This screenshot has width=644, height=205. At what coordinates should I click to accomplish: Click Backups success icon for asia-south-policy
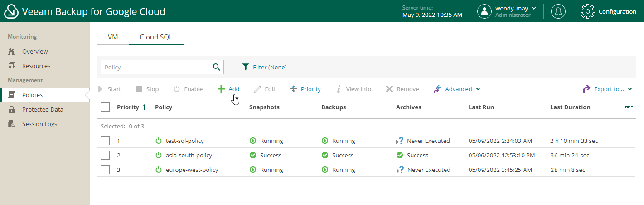tap(325, 155)
